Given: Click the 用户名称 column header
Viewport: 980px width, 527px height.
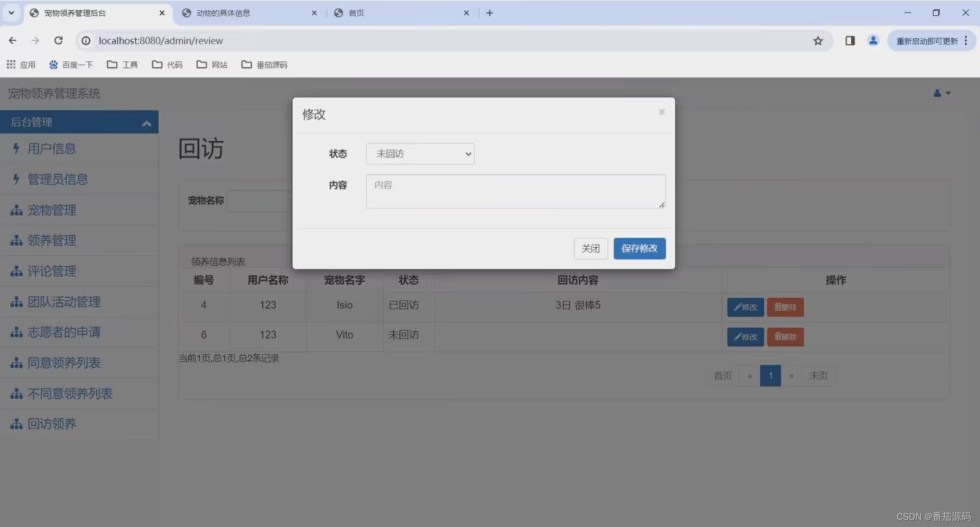Looking at the screenshot, I should 268,280.
